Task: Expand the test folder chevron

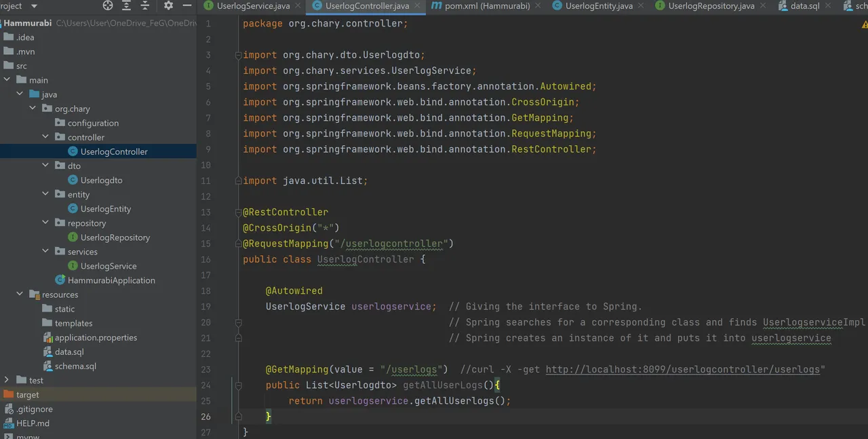Action: coord(7,380)
